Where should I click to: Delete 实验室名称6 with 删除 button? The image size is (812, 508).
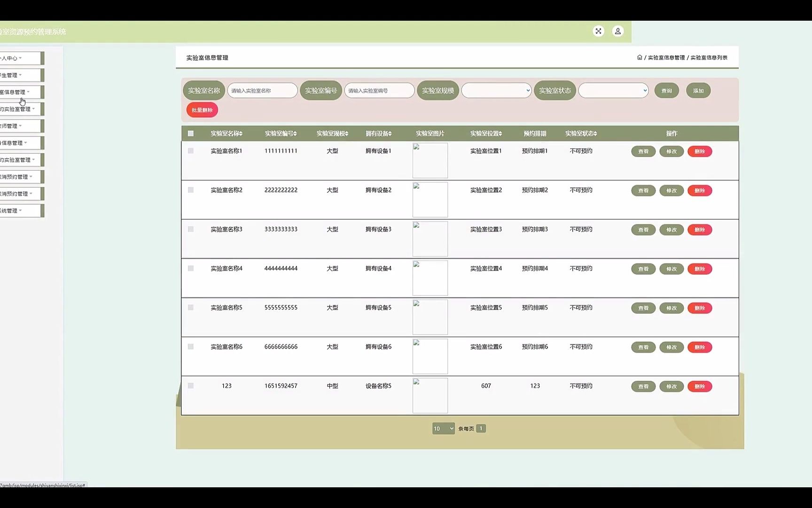coord(700,347)
